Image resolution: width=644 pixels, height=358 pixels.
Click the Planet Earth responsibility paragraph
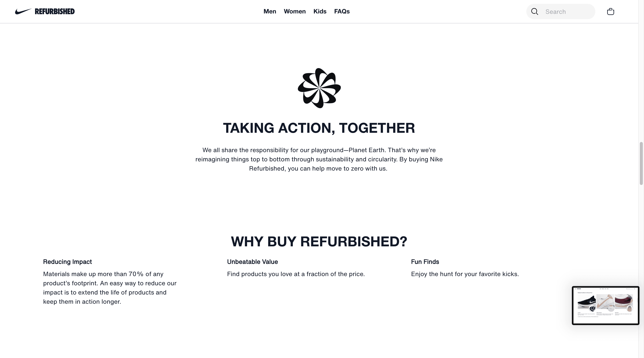coord(319,159)
